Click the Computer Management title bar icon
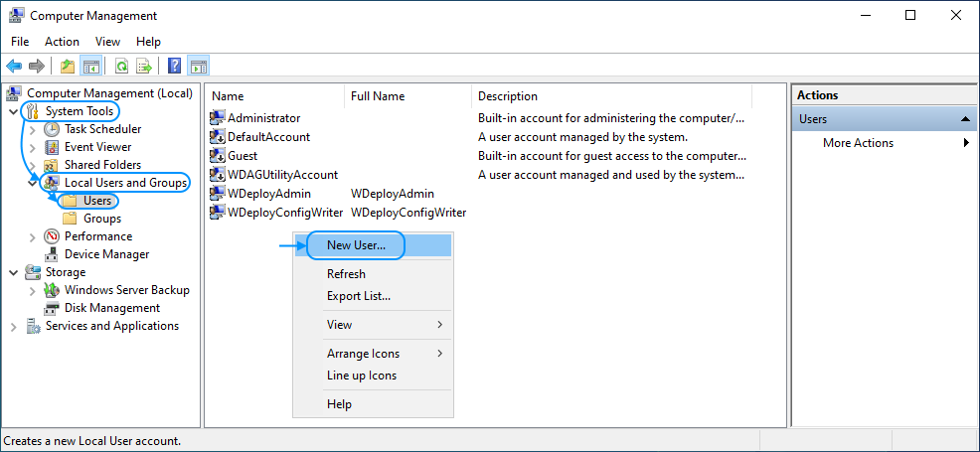Image resolution: width=980 pixels, height=452 pixels. tap(17, 16)
